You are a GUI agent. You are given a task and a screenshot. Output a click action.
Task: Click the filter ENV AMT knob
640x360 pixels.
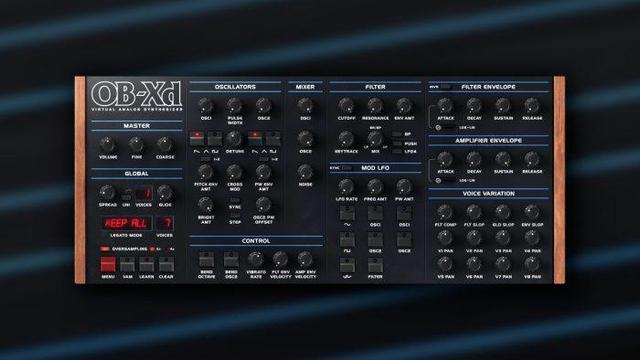[x=404, y=106]
